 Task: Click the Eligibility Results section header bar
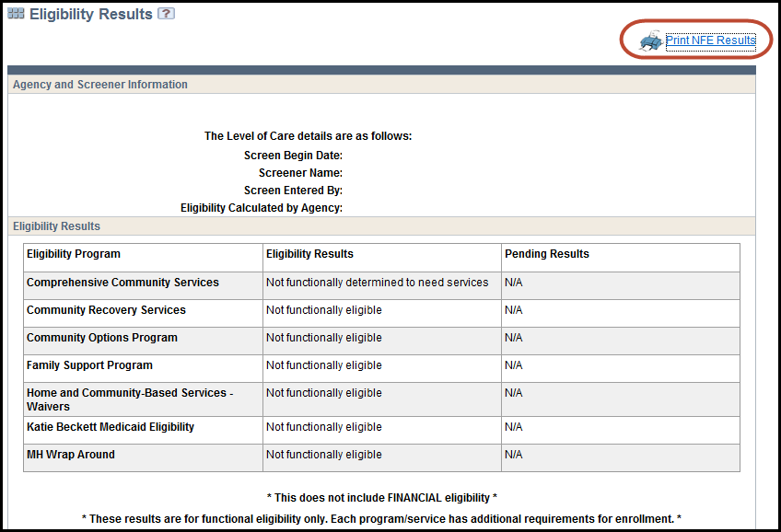tap(57, 226)
